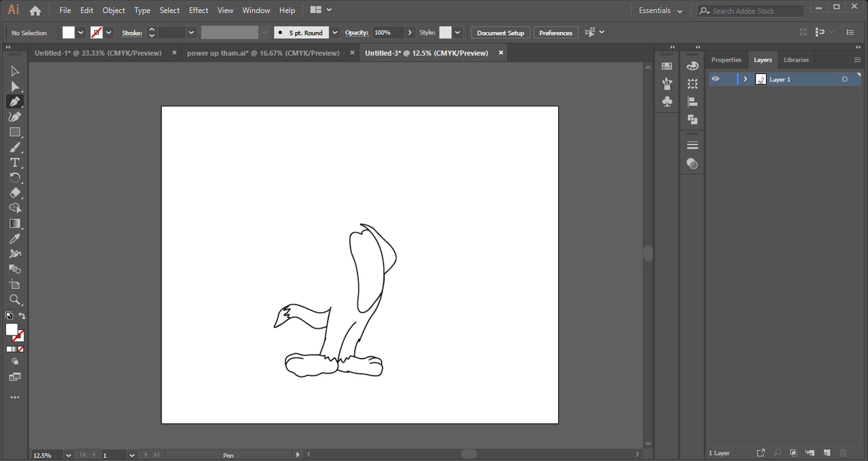Select the Artboard tool
868x461 pixels.
click(15, 284)
